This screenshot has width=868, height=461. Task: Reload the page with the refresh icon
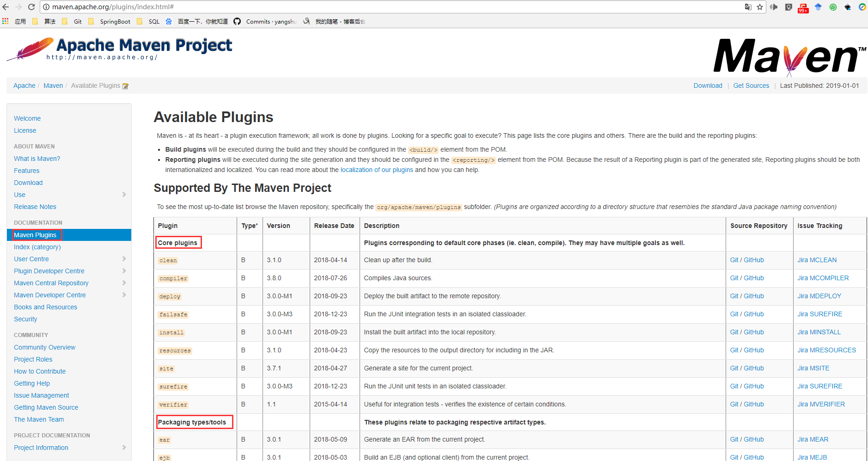click(x=31, y=7)
